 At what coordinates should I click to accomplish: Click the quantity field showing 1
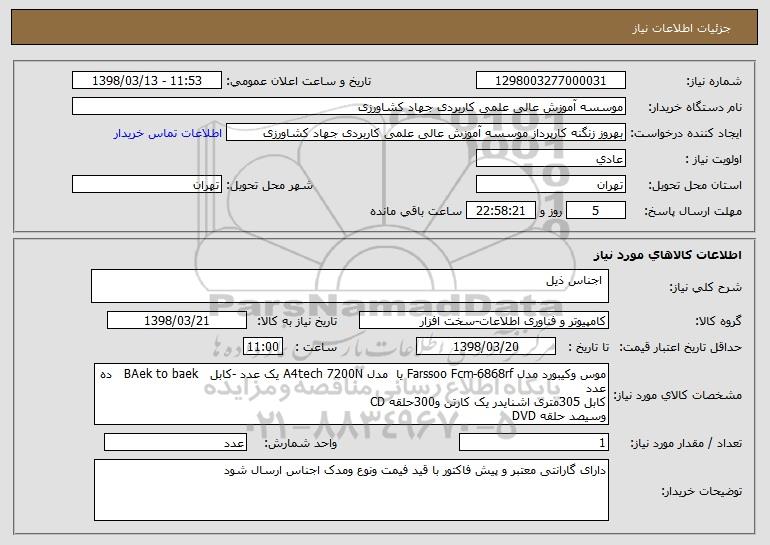(x=534, y=443)
